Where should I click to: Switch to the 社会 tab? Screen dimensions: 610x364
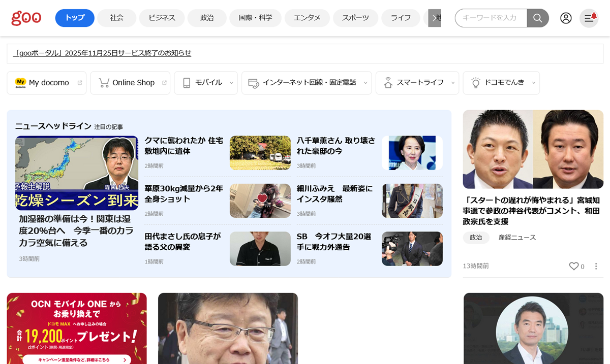tap(117, 18)
